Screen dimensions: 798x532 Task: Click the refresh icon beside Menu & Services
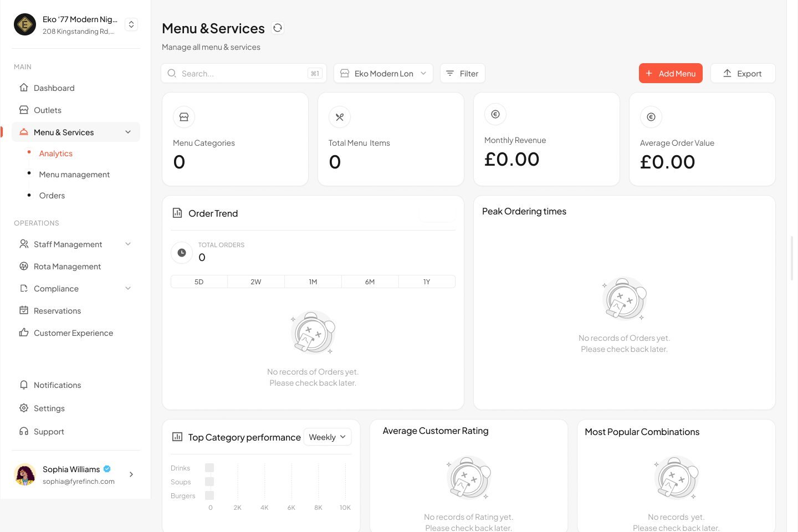point(278,28)
